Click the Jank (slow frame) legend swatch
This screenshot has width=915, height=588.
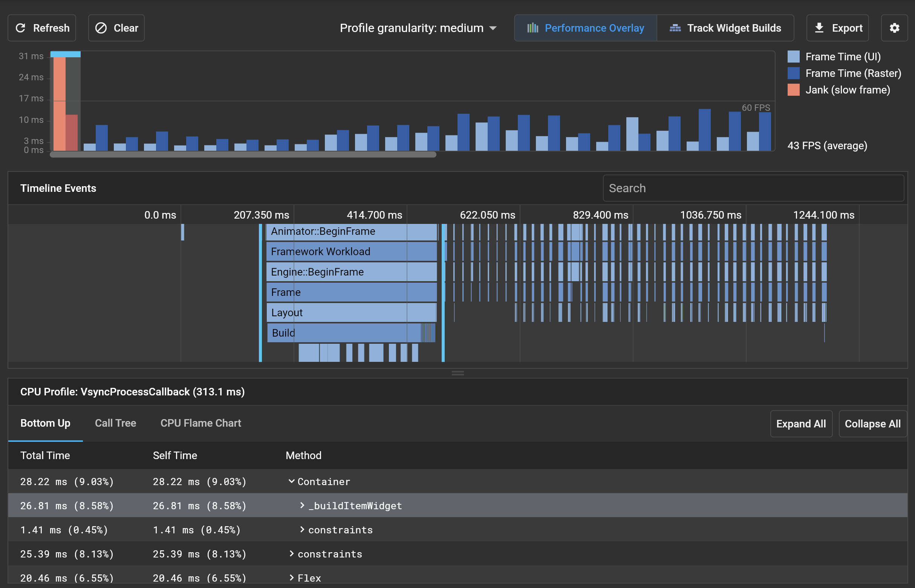click(x=794, y=90)
